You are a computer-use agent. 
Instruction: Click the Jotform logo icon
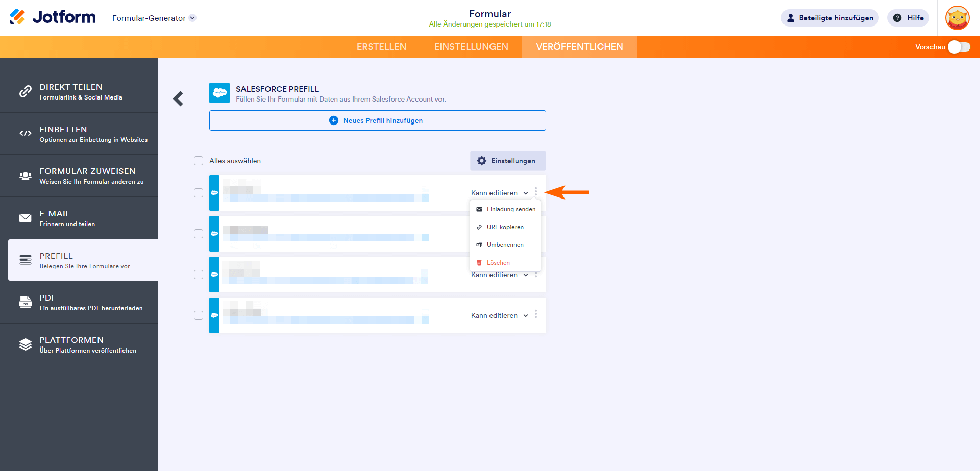17,17
